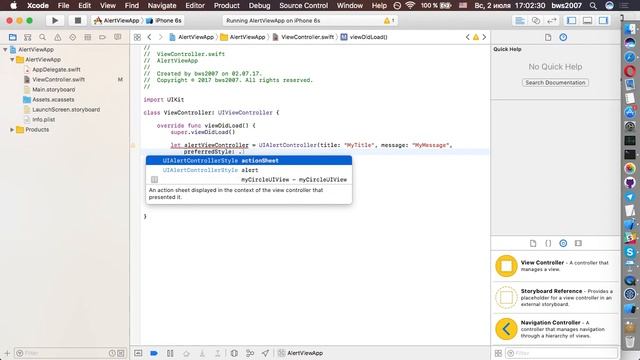Open ViewController.swift jump bar segment
This screenshot has height=360, width=640.
(x=303, y=37)
